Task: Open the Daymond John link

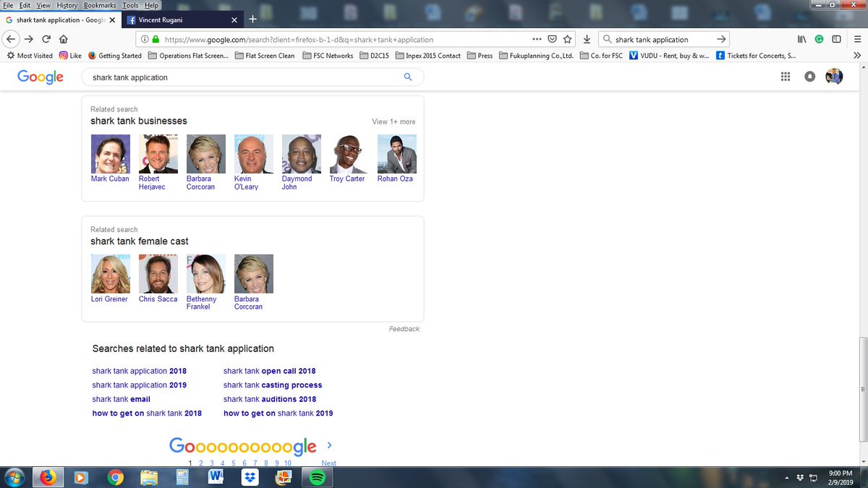Action: point(297,183)
